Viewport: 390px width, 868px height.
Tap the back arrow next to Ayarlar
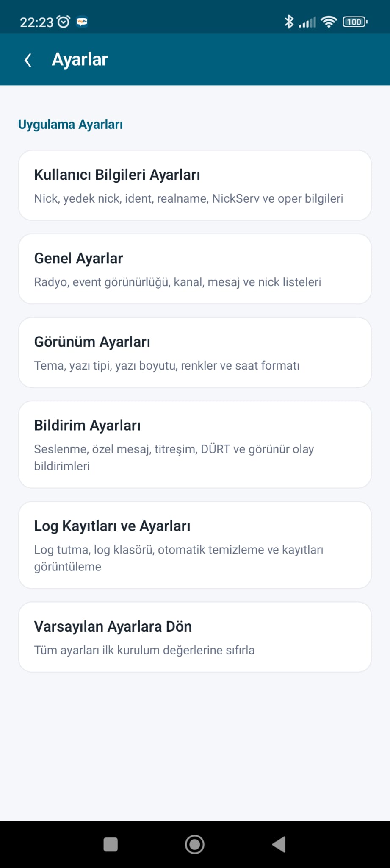click(28, 60)
